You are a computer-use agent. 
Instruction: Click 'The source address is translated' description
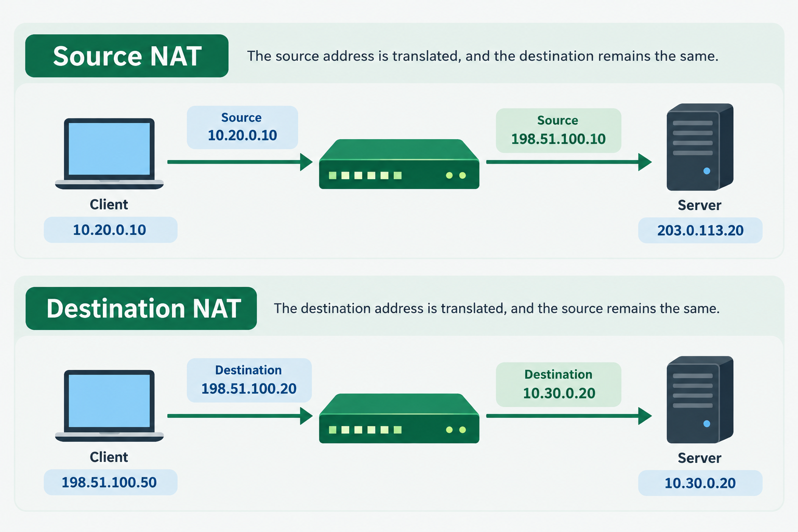pyautogui.click(x=483, y=56)
